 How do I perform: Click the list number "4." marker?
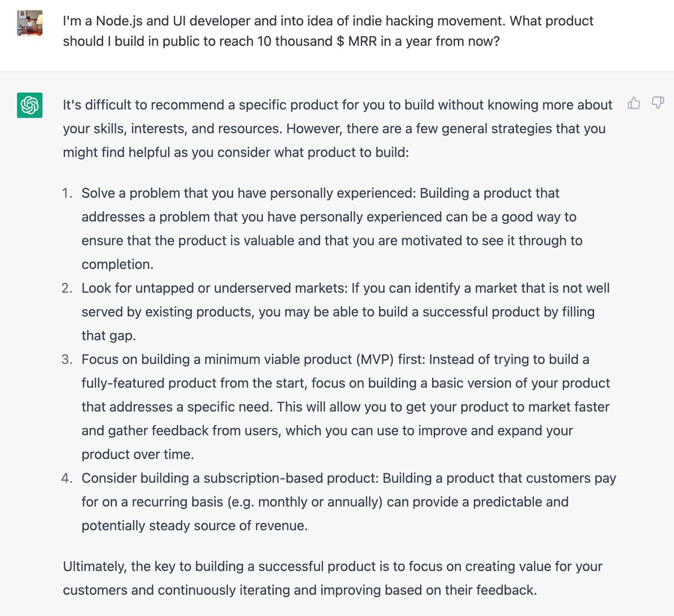tap(67, 478)
